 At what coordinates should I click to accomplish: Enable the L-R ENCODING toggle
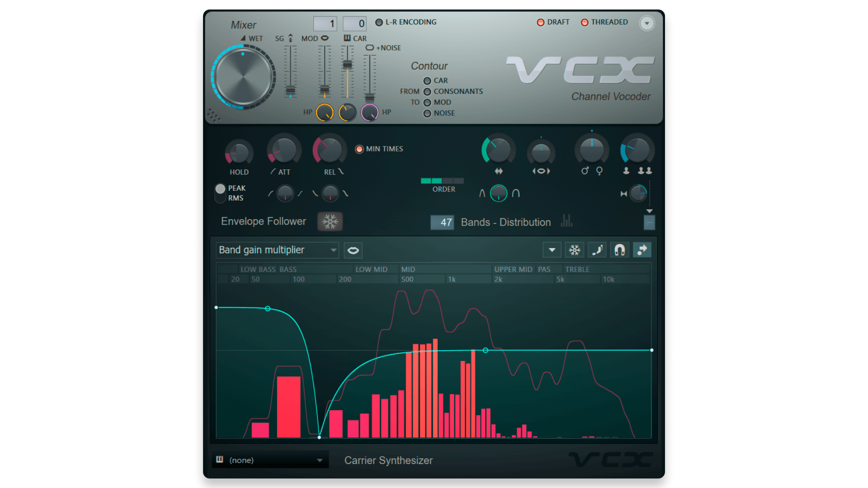click(377, 23)
